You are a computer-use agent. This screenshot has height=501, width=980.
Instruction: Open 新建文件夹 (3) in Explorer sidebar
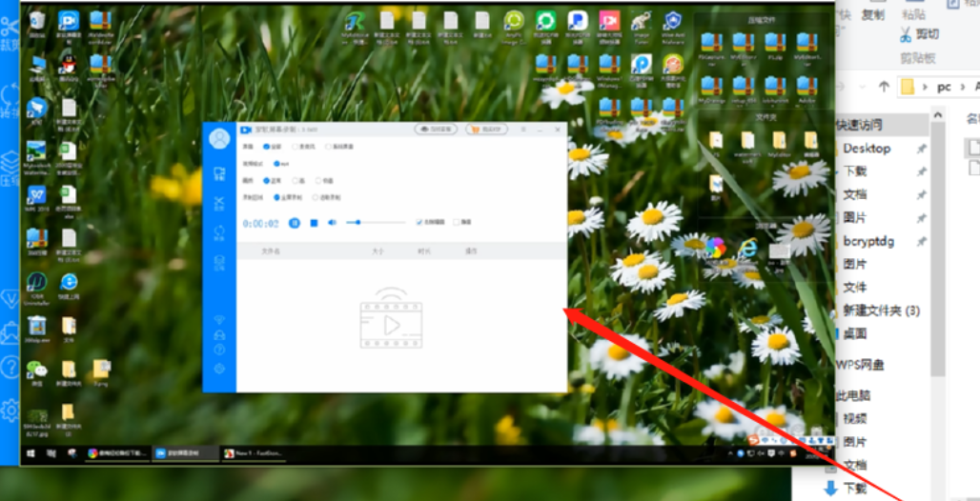881,311
